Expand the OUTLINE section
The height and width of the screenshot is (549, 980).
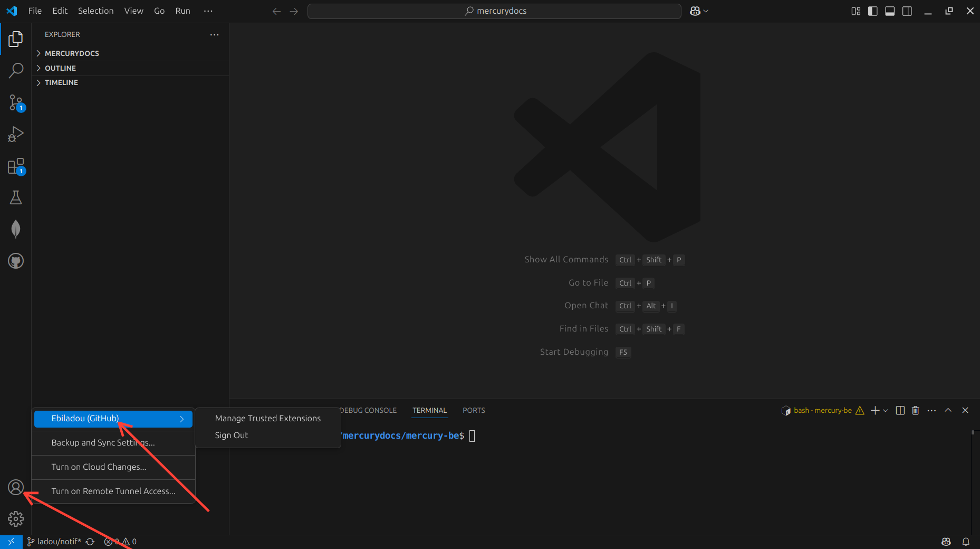(x=61, y=68)
